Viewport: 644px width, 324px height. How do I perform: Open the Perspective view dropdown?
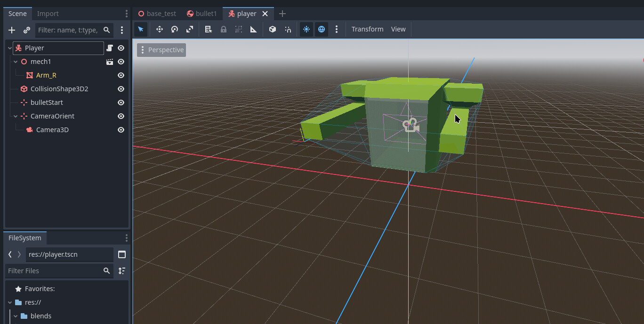[x=161, y=49]
